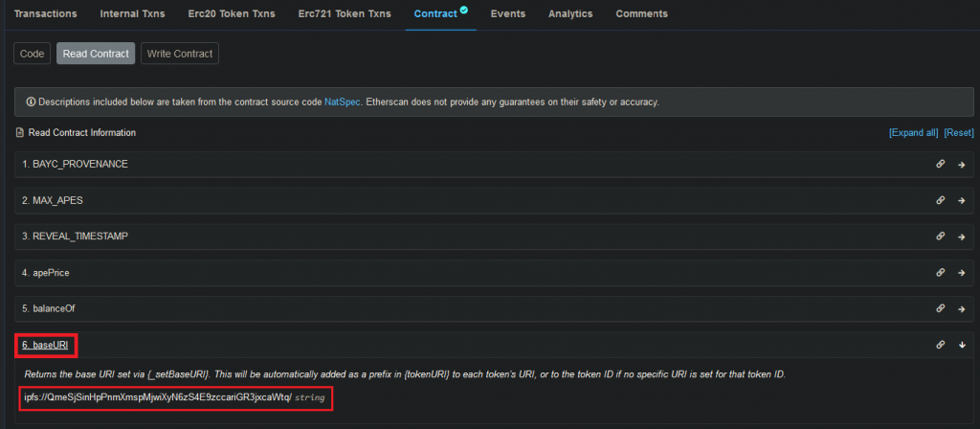Click the 3. REVEAL_TIMESTAMP row label

click(76, 236)
